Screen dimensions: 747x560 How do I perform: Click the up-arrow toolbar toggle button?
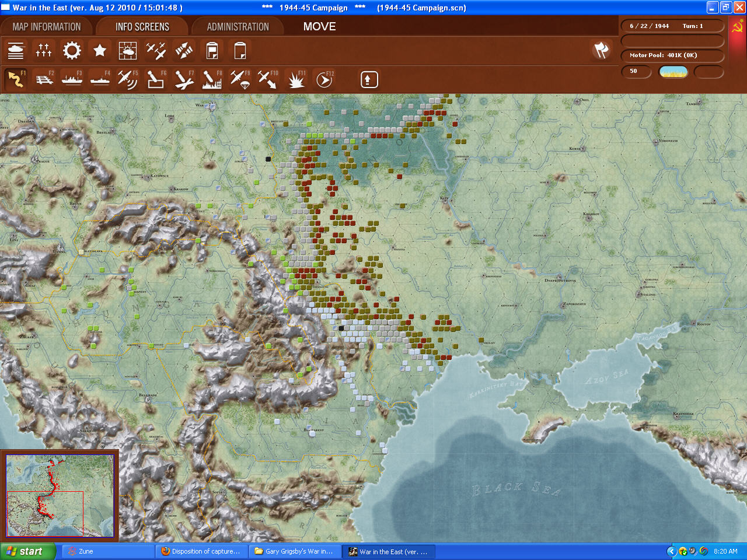[x=369, y=79]
